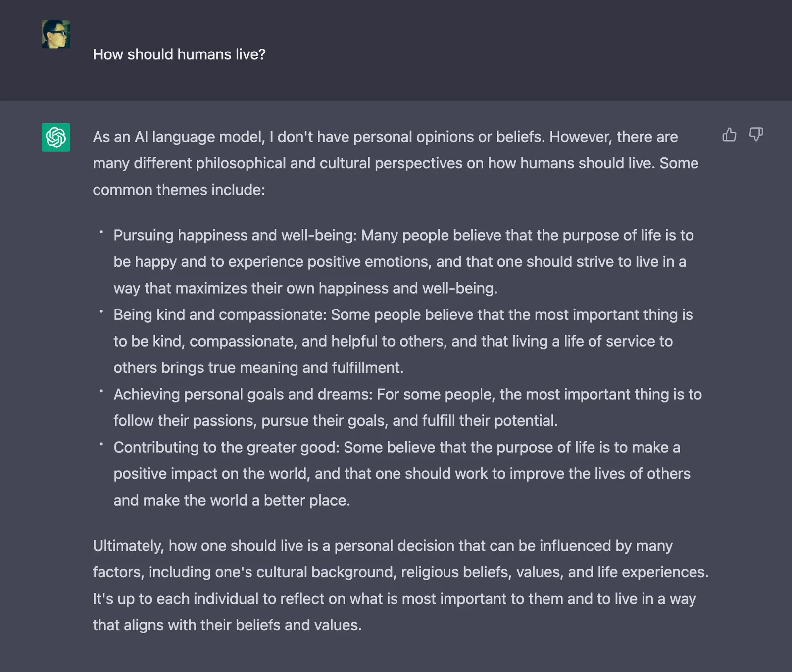
Task: Click the bullet dot before "Achieving personal goals"
Action: pyautogui.click(x=101, y=391)
